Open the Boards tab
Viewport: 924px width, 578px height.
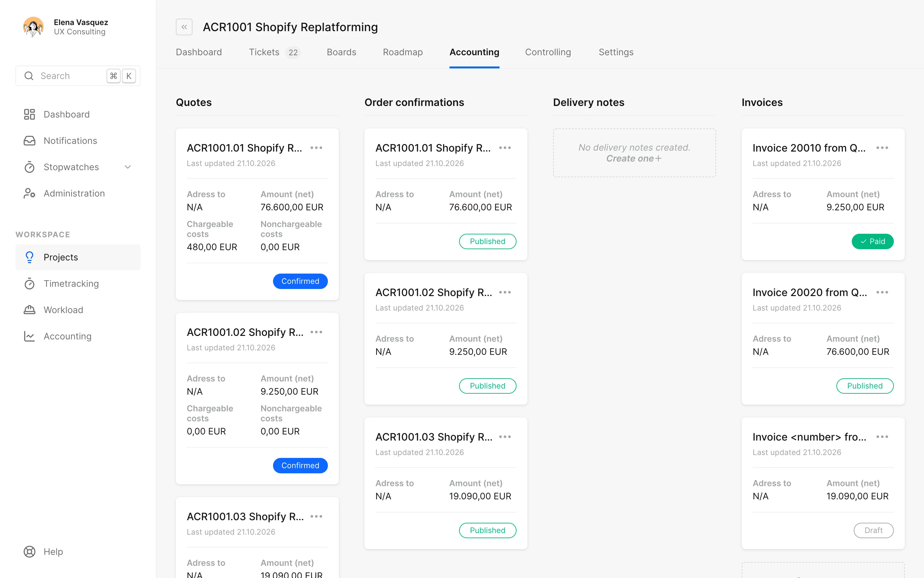pyautogui.click(x=341, y=52)
